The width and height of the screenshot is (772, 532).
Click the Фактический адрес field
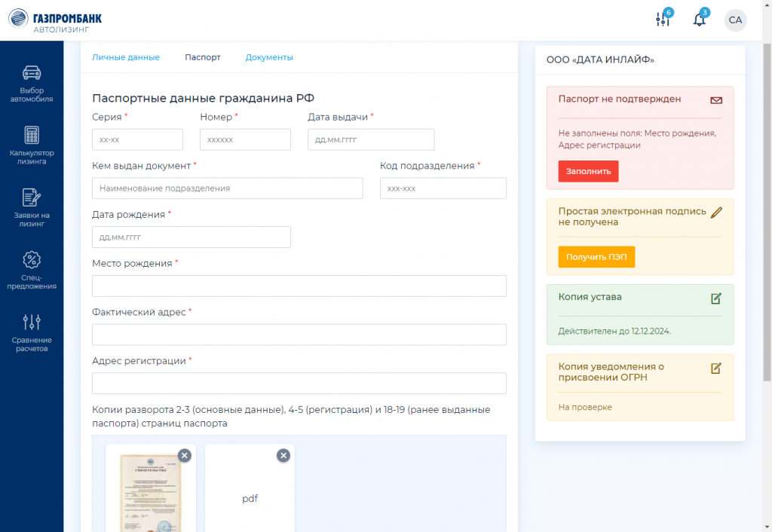[x=299, y=335]
